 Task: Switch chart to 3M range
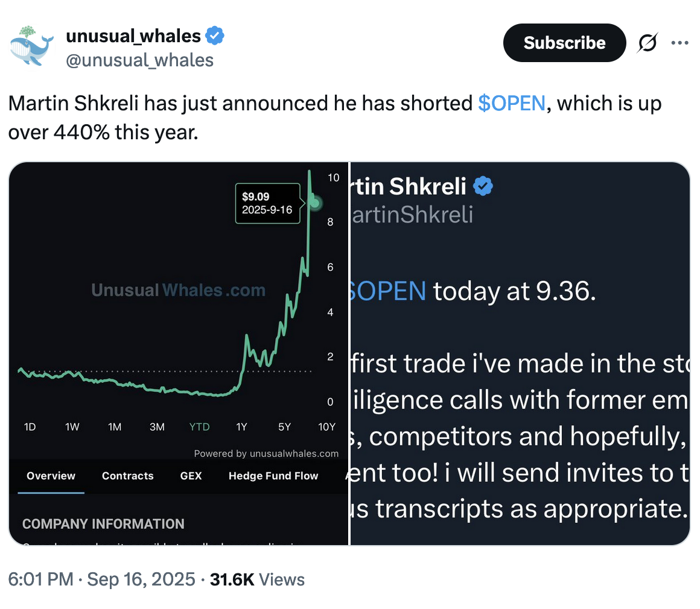click(157, 427)
